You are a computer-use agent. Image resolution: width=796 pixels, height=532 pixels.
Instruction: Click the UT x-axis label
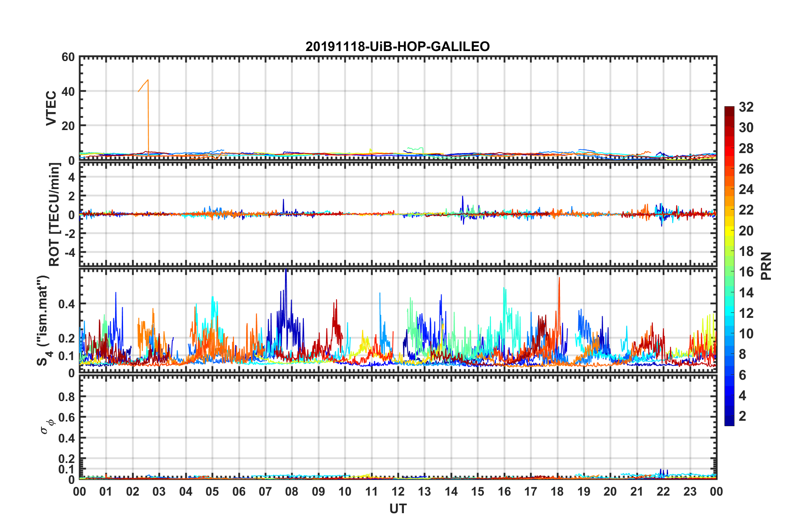tap(398, 509)
